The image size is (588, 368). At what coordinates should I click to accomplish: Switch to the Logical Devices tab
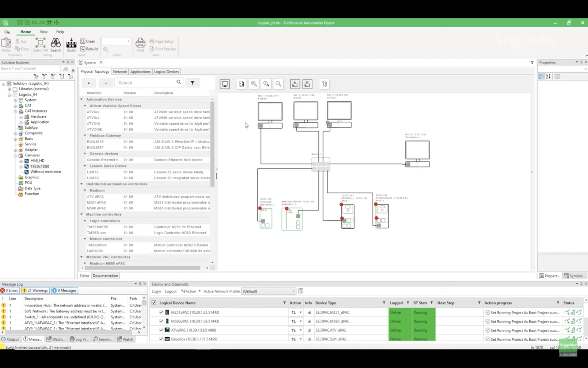point(167,72)
